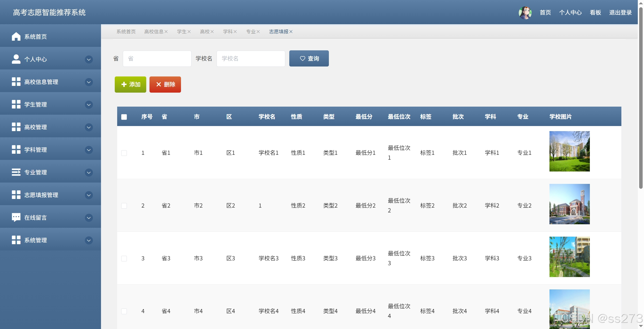Check the checkbox for row 3
Image resolution: width=644 pixels, height=329 pixels.
[x=124, y=258]
